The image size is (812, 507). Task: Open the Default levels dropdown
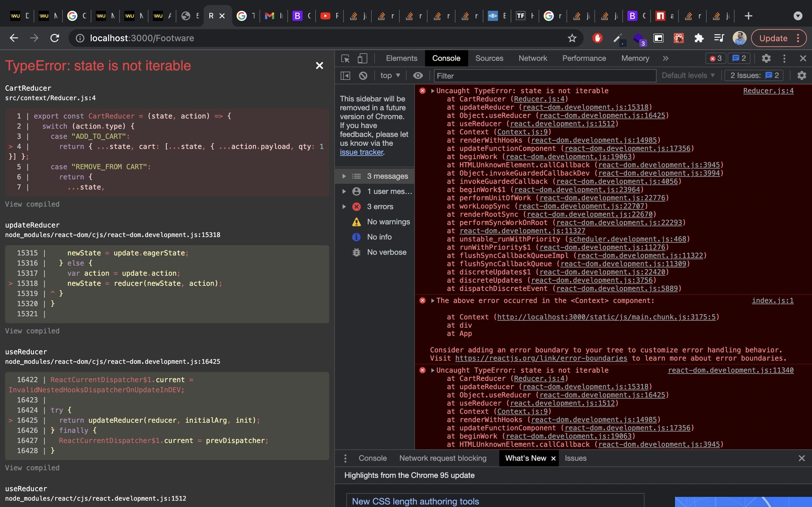688,76
